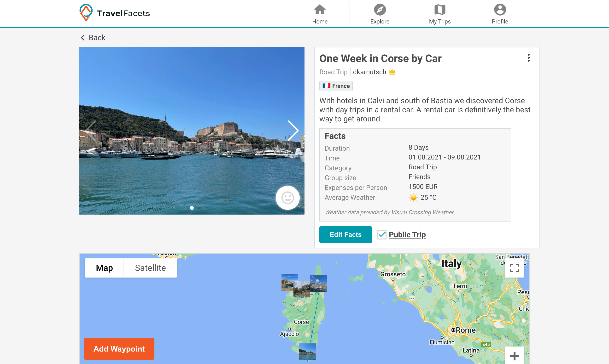Select the second carousel dot indicator
Viewport: 609px width, 364px height.
(199, 208)
